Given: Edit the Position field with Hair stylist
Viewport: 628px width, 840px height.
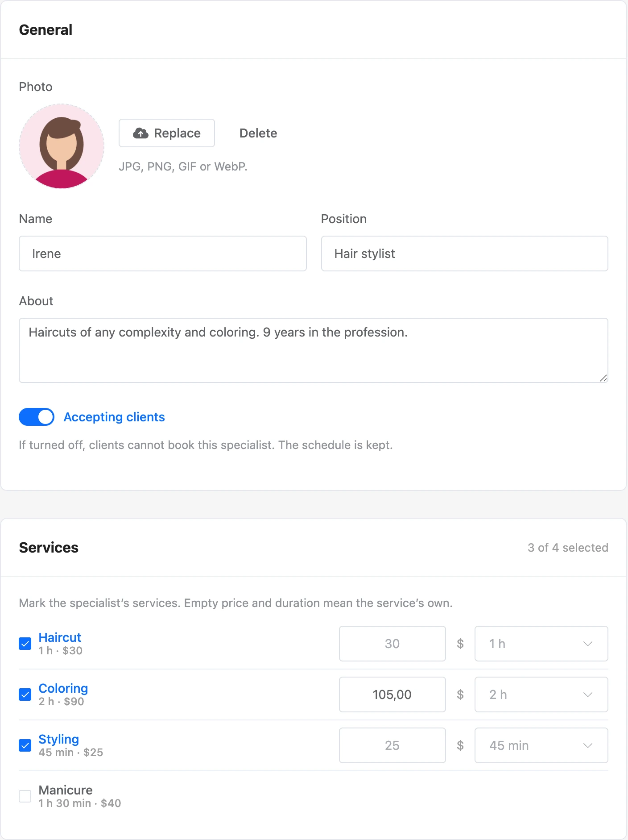Looking at the screenshot, I should click(464, 254).
